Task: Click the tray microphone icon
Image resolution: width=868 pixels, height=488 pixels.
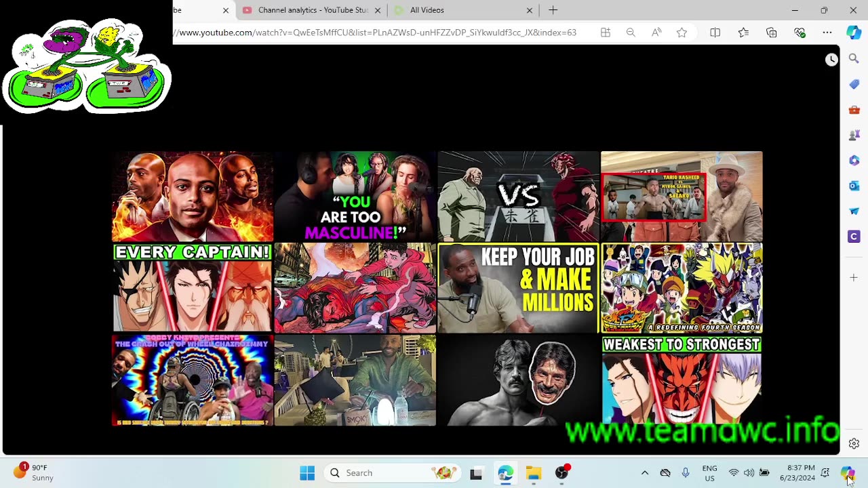Action: click(686, 473)
